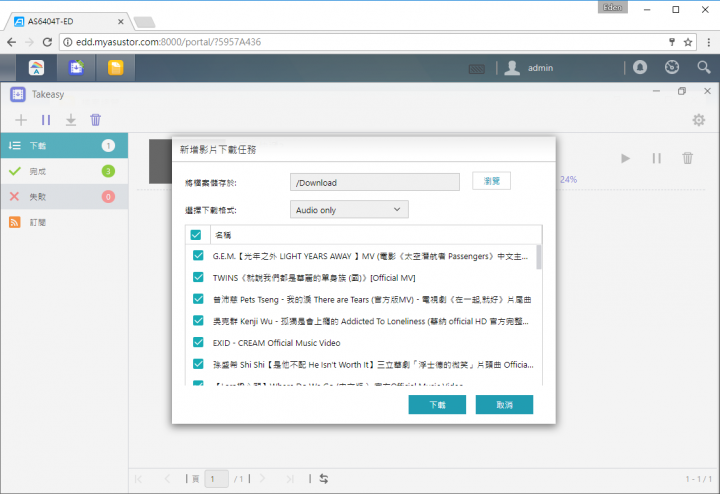Restore the Takeasy window
Image resolution: width=720 pixels, height=494 pixels.
[682, 91]
